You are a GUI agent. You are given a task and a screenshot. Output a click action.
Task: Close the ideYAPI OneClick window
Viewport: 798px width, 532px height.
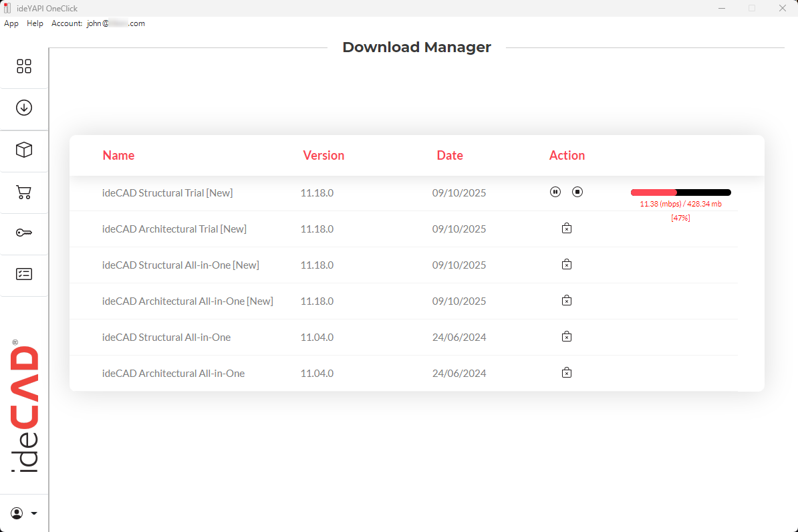coord(782,8)
